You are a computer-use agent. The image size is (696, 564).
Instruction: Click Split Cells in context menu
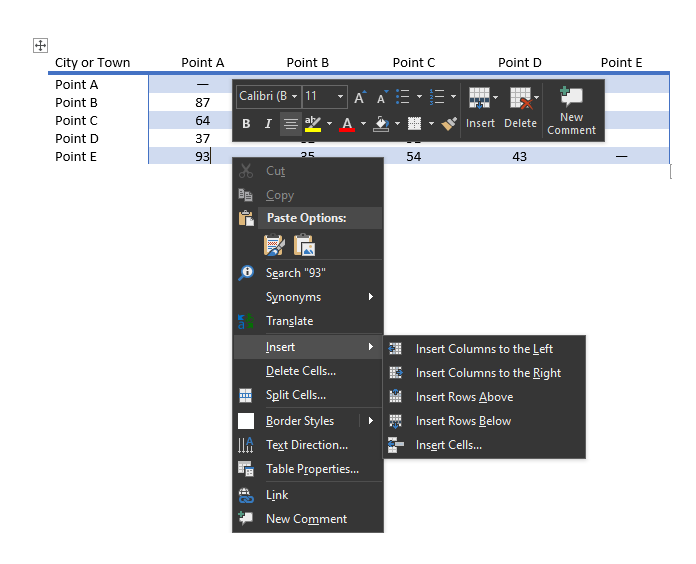point(295,395)
